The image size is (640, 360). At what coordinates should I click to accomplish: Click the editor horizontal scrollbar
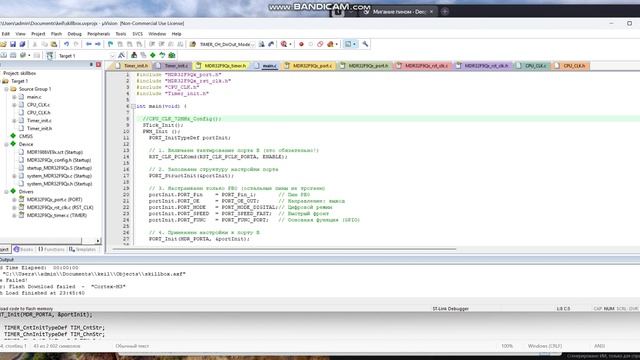click(x=284, y=249)
